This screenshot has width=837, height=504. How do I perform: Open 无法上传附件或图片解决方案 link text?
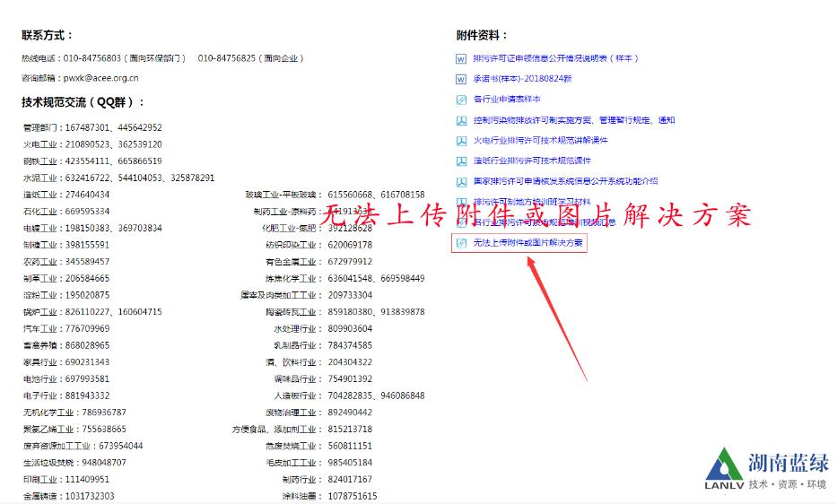pos(528,243)
